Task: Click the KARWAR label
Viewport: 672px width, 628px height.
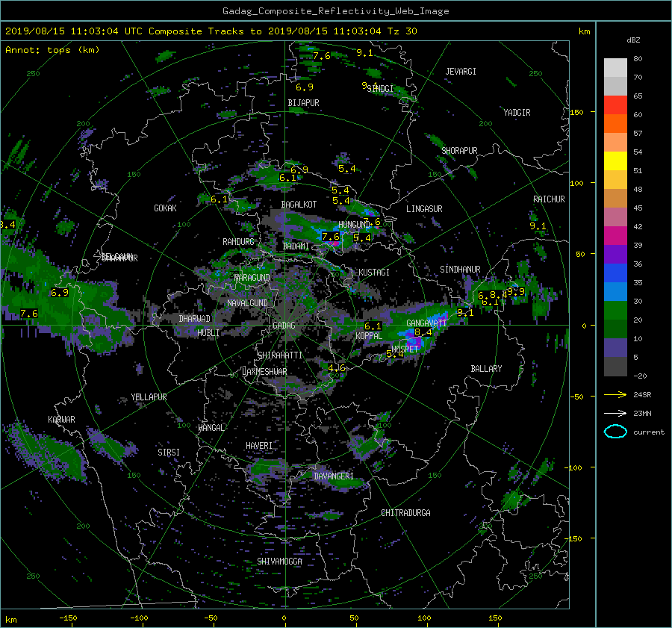Action: (x=61, y=420)
